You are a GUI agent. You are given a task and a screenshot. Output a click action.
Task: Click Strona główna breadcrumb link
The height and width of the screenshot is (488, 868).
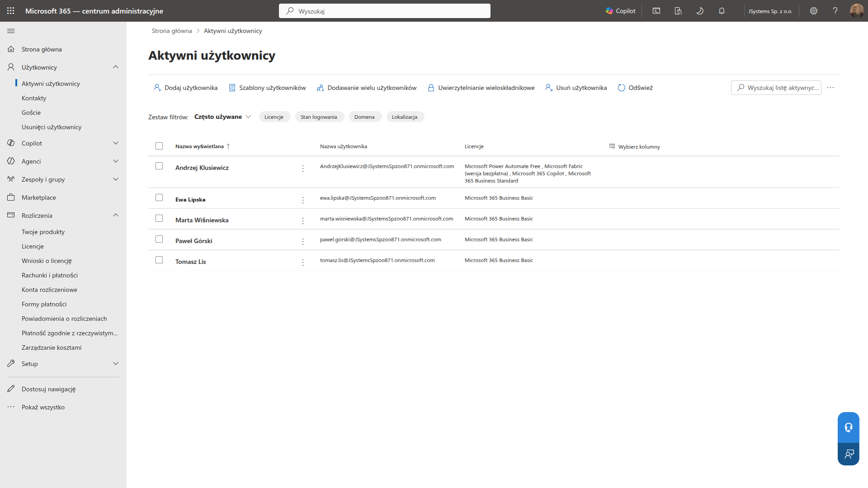click(x=172, y=31)
